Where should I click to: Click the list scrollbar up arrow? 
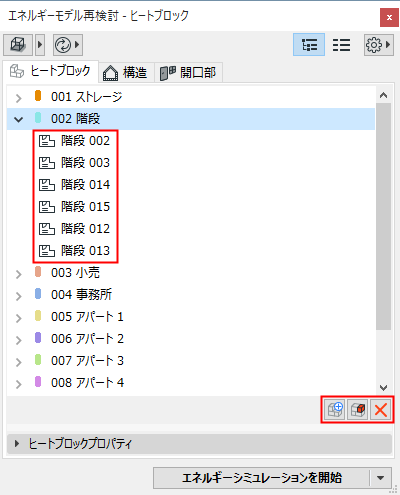[383, 95]
